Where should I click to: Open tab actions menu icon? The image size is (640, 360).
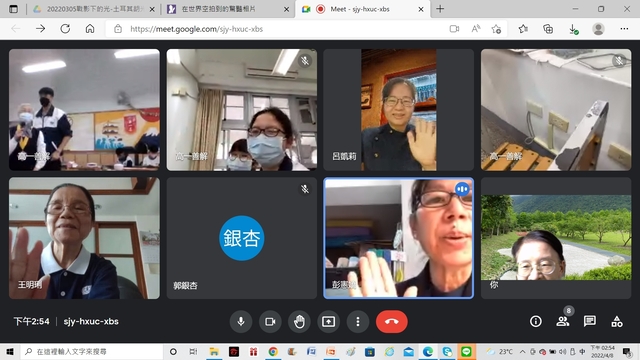(13, 9)
